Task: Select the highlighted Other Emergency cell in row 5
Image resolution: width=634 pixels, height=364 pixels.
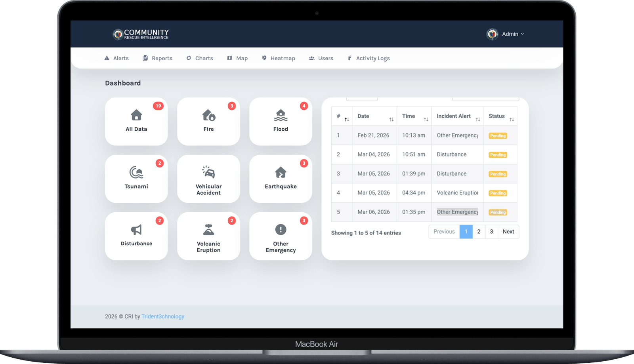Action: coord(457,212)
